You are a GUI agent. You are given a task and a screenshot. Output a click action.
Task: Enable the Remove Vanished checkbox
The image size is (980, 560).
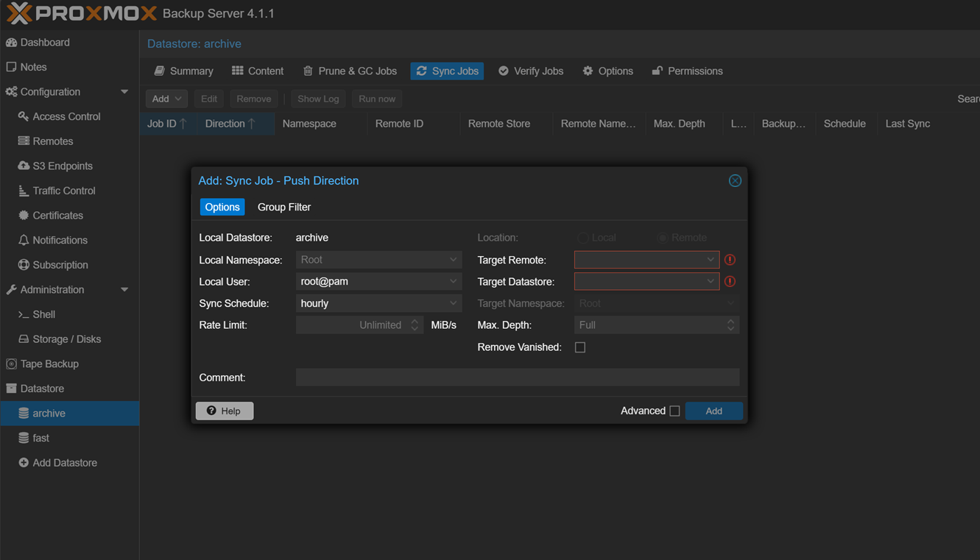pyautogui.click(x=580, y=347)
